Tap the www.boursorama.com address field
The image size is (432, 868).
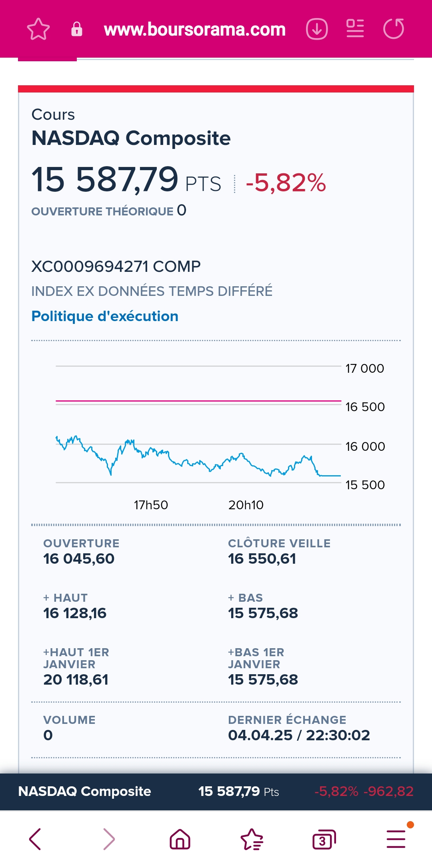point(194,29)
